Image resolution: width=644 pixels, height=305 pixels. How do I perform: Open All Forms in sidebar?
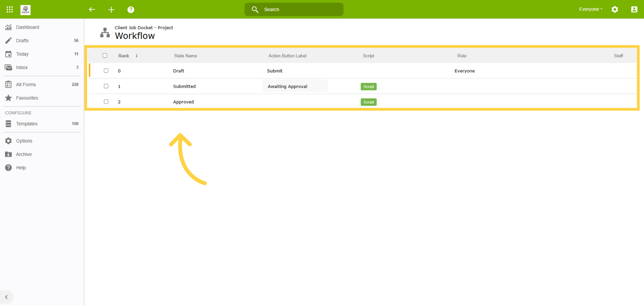(42, 84)
